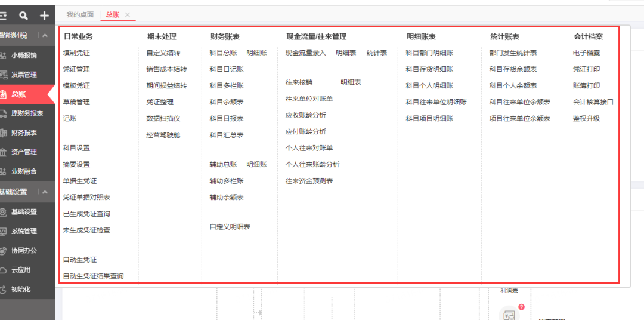Open 统计表 next to 现金流量录入

pos(377,53)
